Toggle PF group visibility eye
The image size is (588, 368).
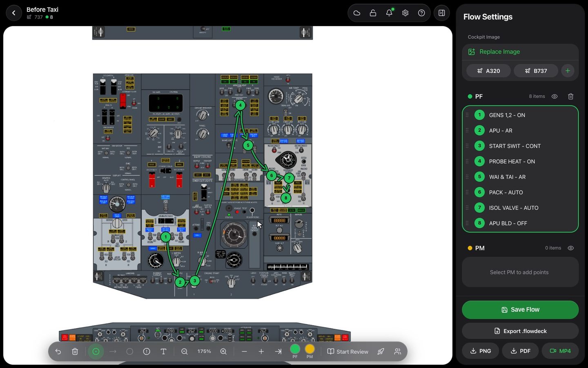tap(555, 96)
